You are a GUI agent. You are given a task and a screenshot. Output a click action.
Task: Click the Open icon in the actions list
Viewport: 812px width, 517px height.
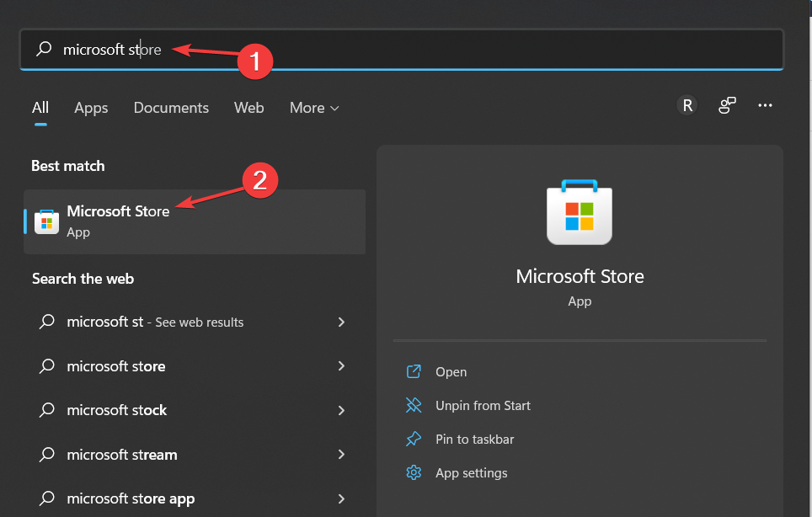click(x=414, y=371)
